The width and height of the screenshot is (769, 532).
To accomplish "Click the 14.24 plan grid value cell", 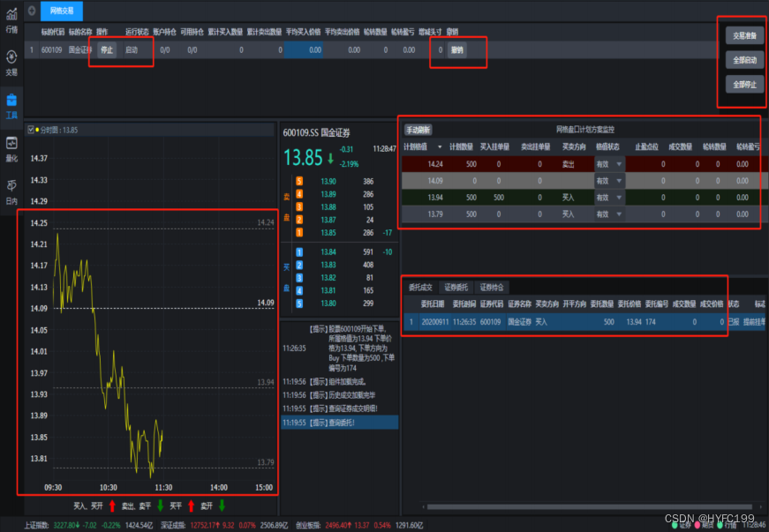I will coord(435,164).
